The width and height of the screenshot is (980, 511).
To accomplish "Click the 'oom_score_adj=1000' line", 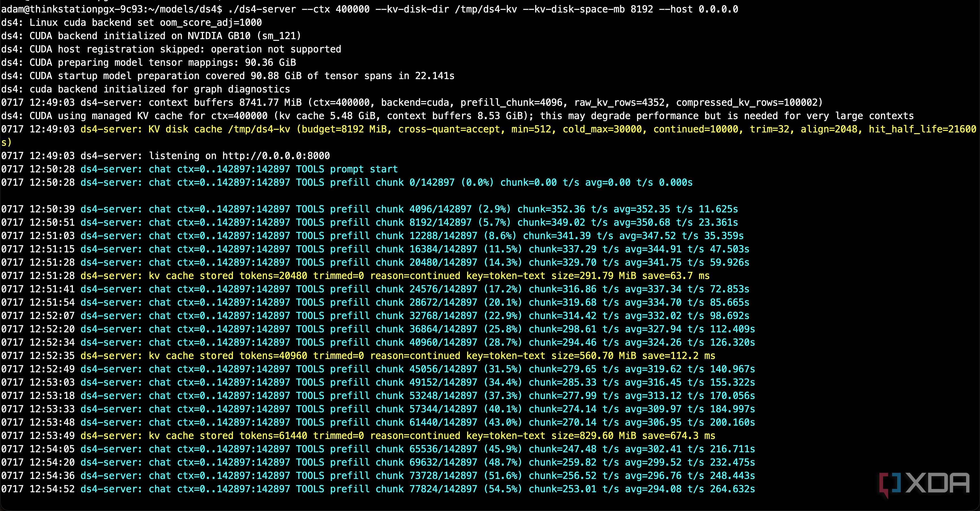I will click(x=132, y=22).
